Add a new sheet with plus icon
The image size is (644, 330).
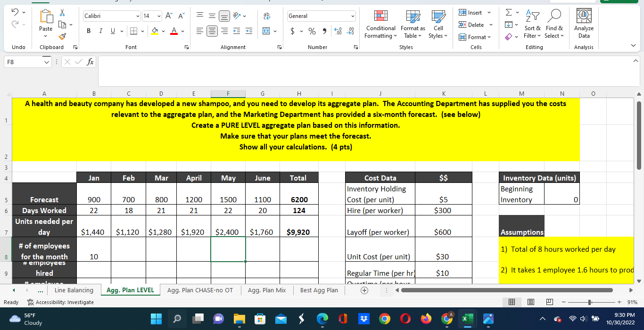click(363, 290)
